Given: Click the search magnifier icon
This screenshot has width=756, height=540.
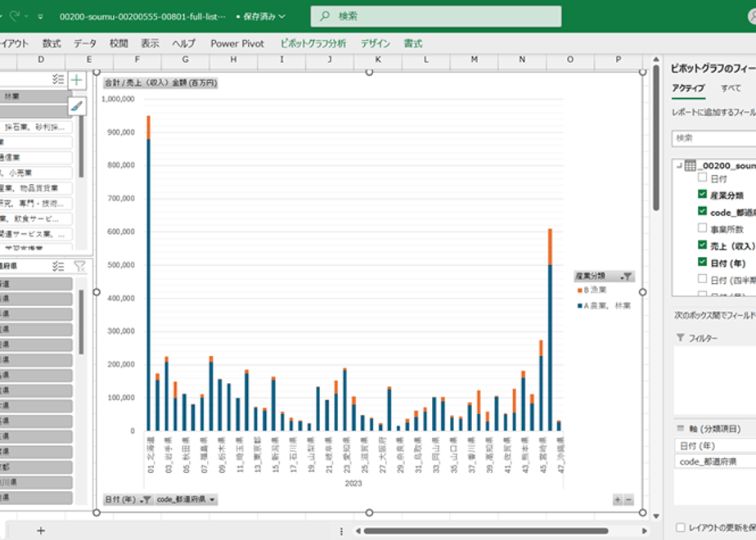Looking at the screenshot, I should coord(325,16).
